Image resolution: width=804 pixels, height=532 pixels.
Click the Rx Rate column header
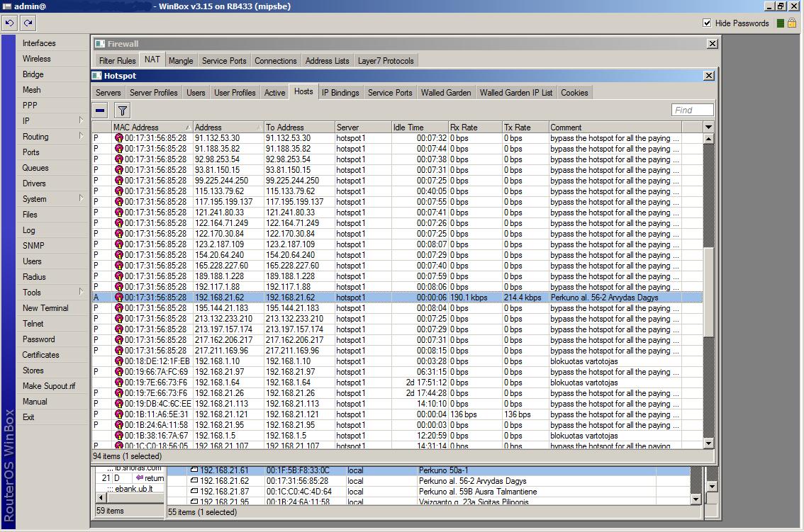tap(475, 127)
